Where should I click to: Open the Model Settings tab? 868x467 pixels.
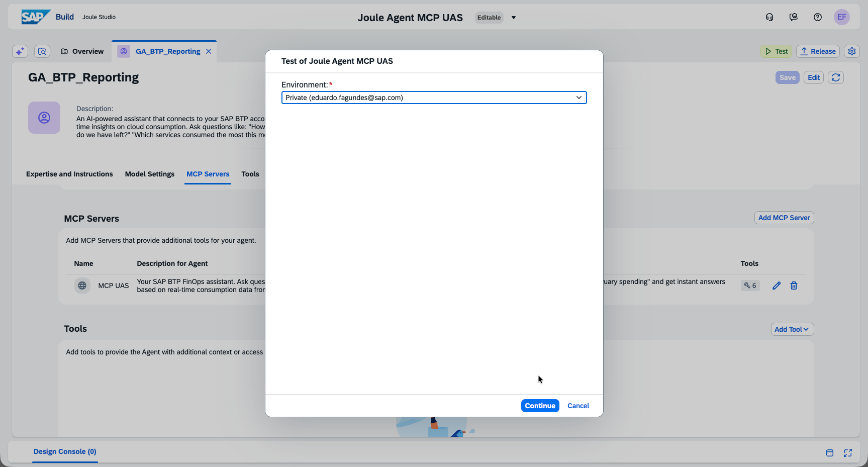click(x=150, y=174)
